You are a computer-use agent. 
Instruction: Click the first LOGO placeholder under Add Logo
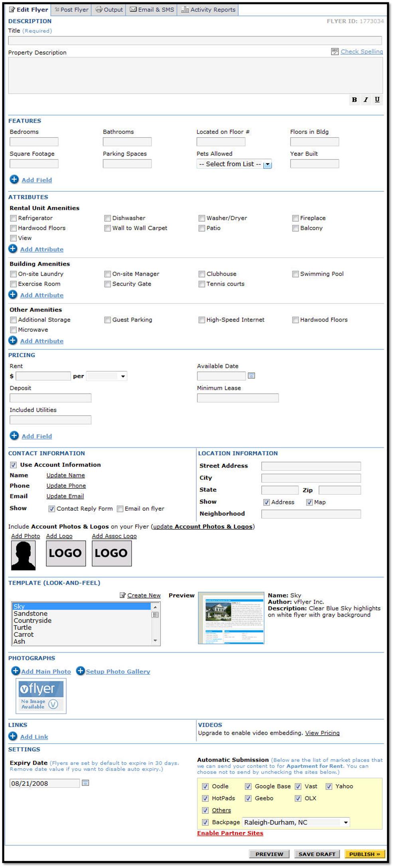point(66,553)
